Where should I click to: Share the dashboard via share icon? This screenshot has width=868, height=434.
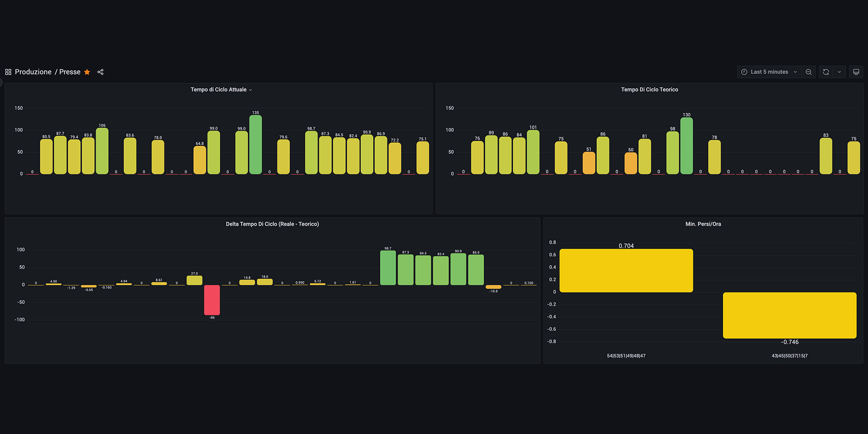101,72
